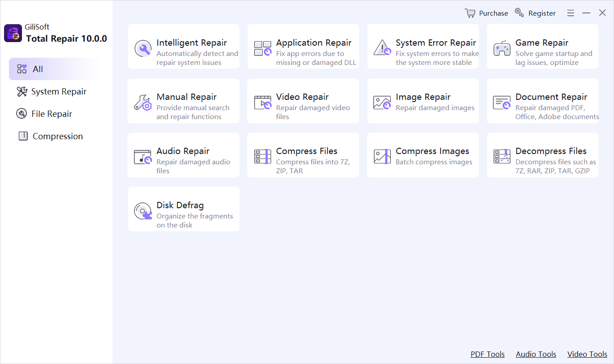Open Video Repair title
Viewport: 614px width, 364px height.
(x=302, y=97)
